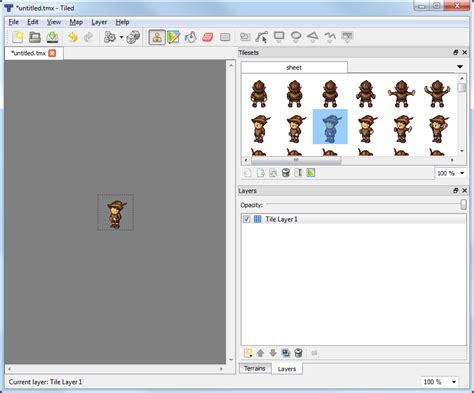Open the tileset zoom 100 % dropdown
Viewport: 474px width, 393px height.
450,173
